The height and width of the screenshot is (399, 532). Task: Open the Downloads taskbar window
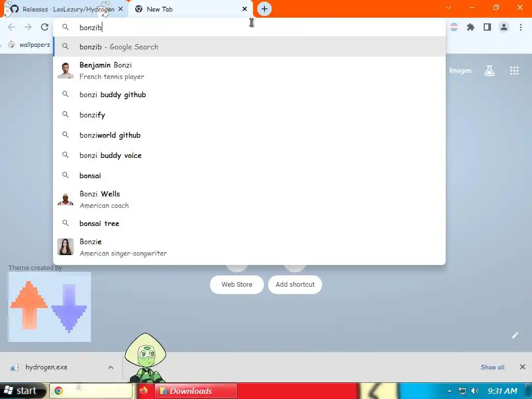tap(196, 391)
